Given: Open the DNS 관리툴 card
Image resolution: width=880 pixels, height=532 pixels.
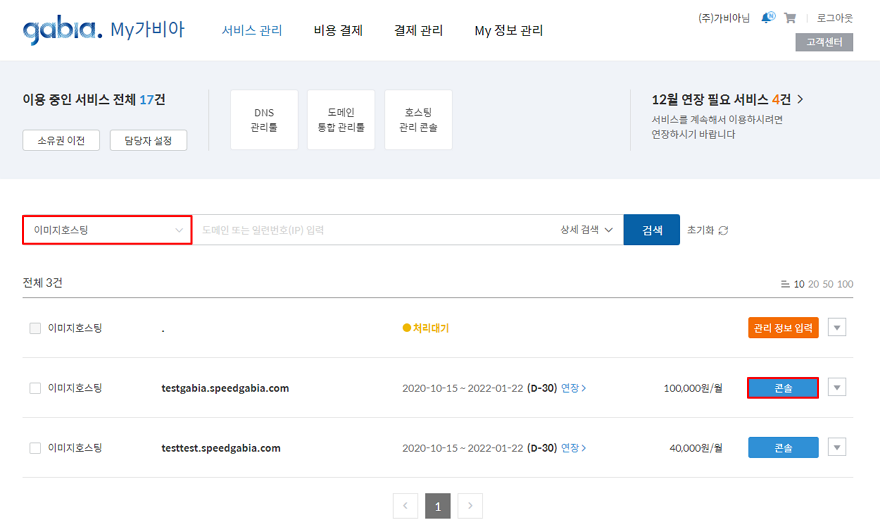Looking at the screenshot, I should point(264,120).
